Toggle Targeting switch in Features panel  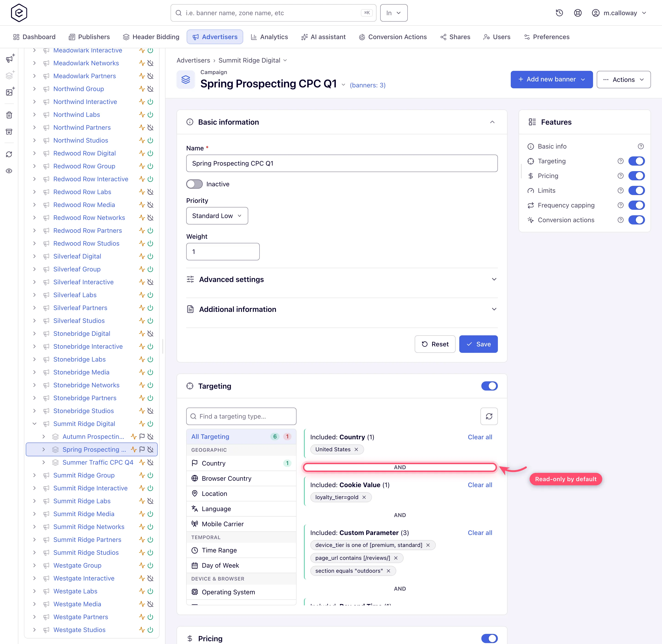tap(636, 161)
